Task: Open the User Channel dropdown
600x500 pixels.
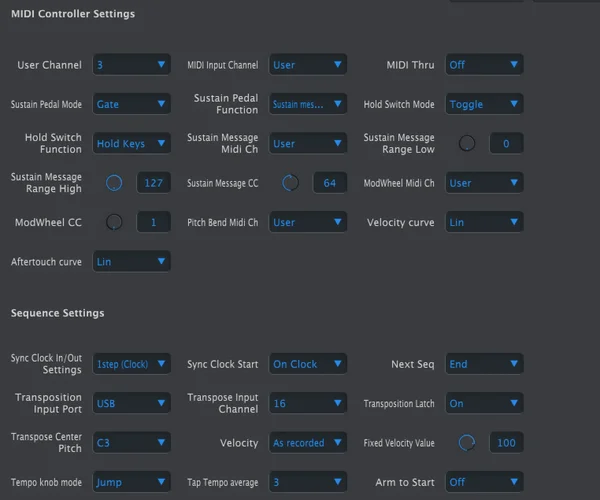Action: pos(131,65)
